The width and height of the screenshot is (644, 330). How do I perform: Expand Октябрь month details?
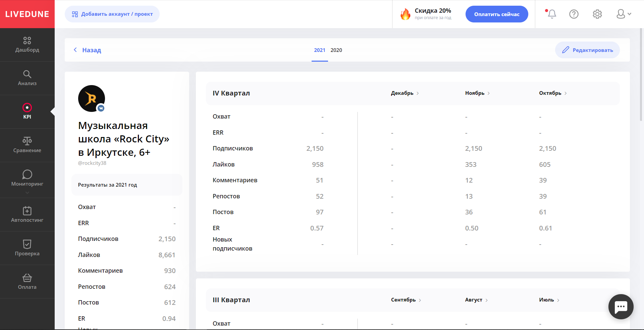pyautogui.click(x=553, y=93)
